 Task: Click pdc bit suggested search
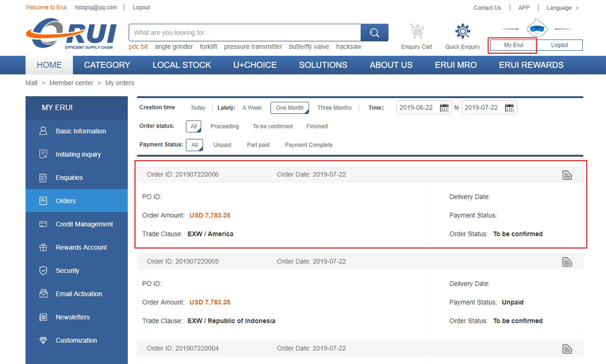[138, 47]
